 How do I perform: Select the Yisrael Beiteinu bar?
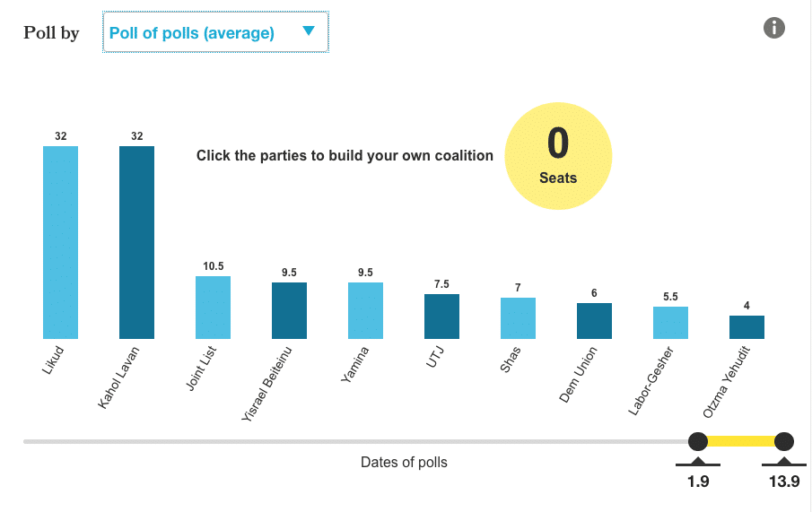point(290,311)
